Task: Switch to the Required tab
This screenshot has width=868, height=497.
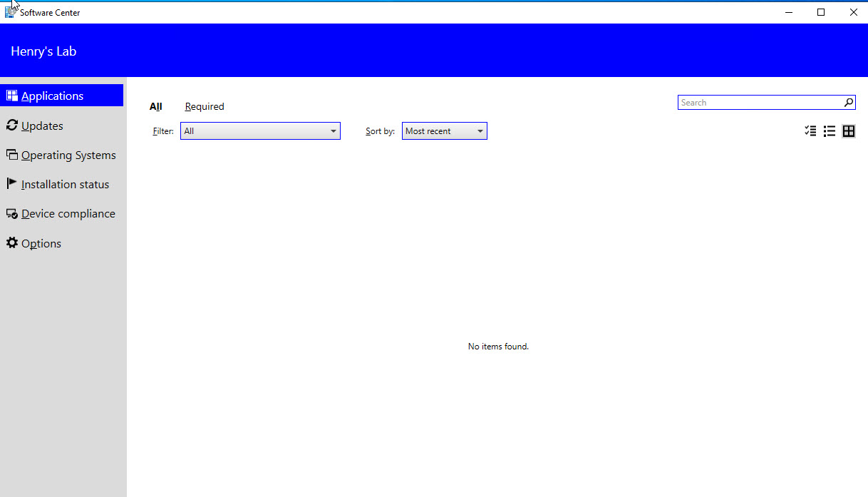Action: coord(205,107)
